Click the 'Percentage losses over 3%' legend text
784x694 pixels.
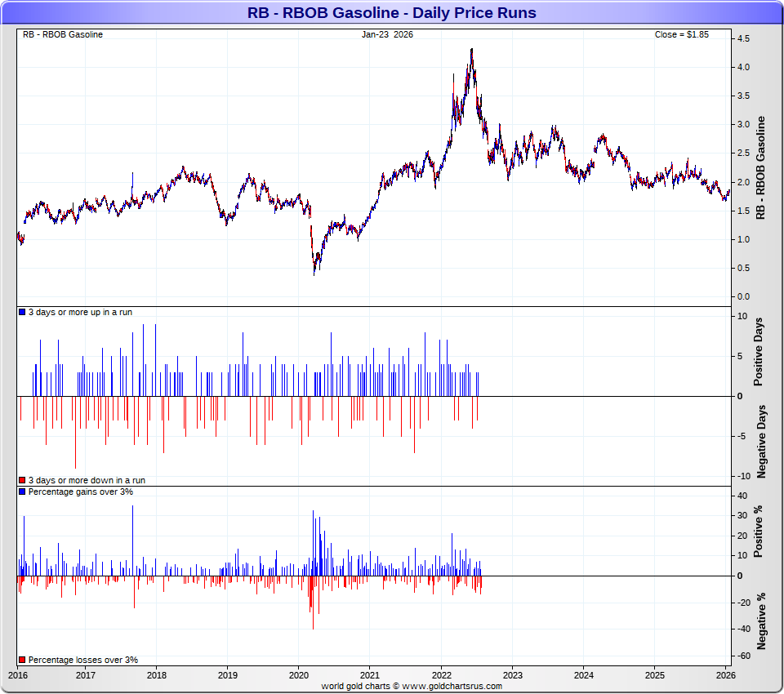(x=83, y=660)
